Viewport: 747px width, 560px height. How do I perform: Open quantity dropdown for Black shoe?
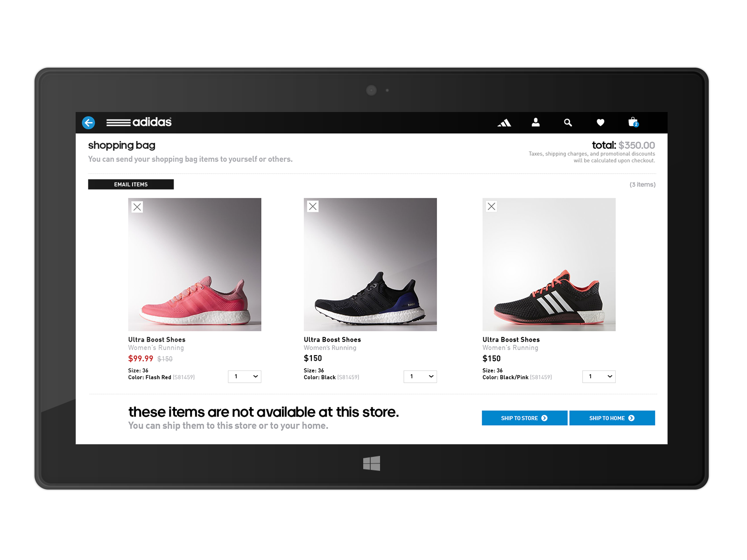coord(420,377)
